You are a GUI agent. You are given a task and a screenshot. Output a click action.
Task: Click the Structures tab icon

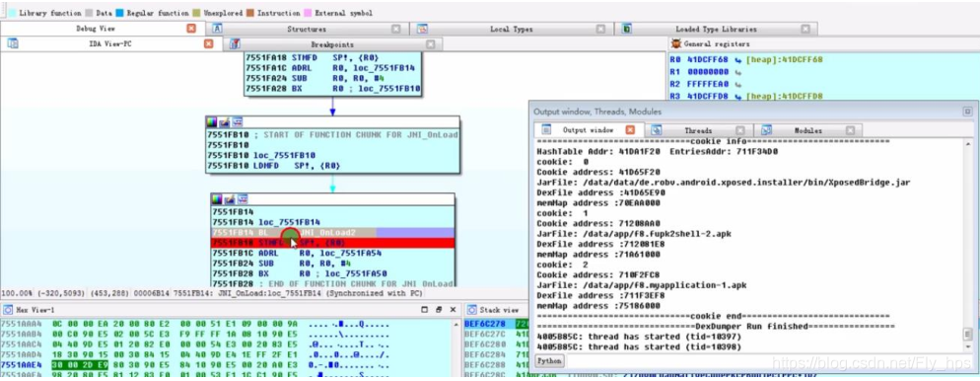point(218,29)
